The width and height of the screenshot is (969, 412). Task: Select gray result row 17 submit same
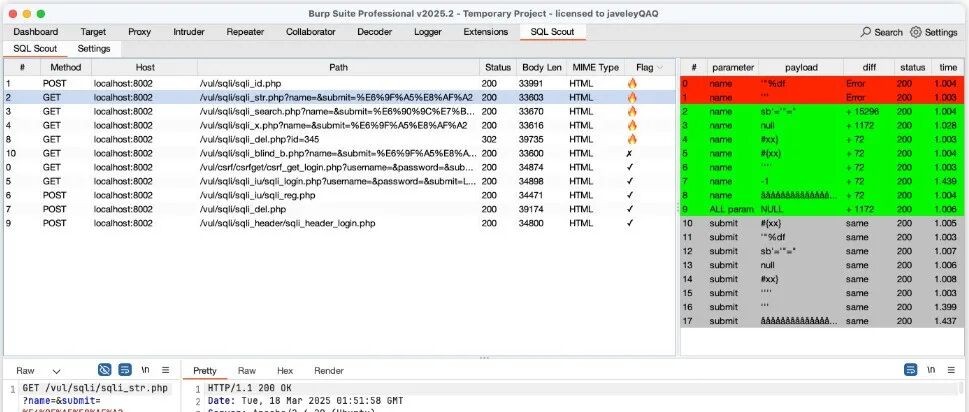click(x=823, y=321)
